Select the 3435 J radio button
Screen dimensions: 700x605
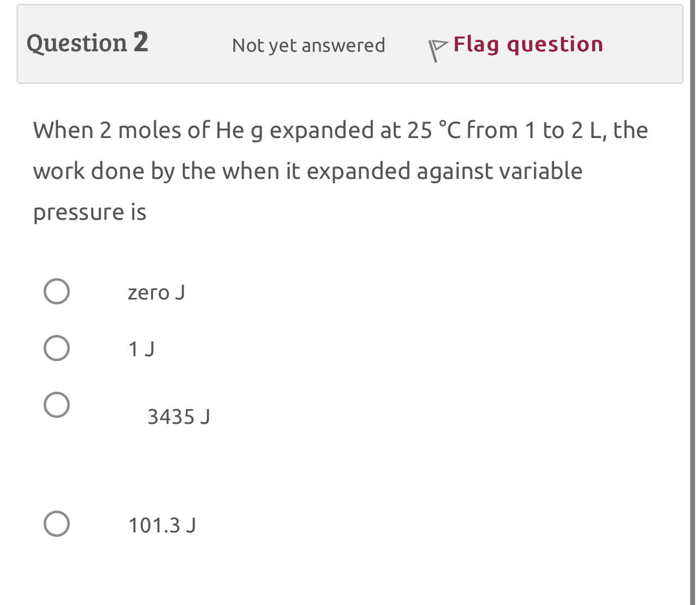[57, 404]
